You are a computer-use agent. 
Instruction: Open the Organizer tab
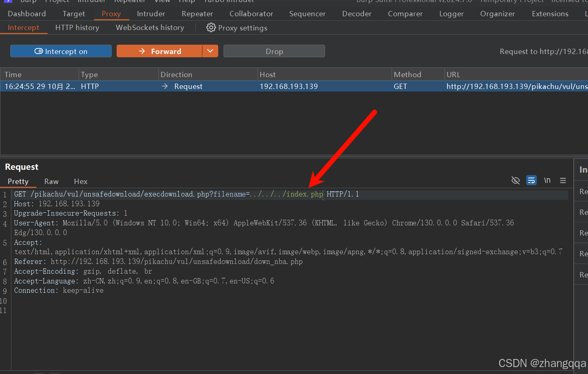497,14
